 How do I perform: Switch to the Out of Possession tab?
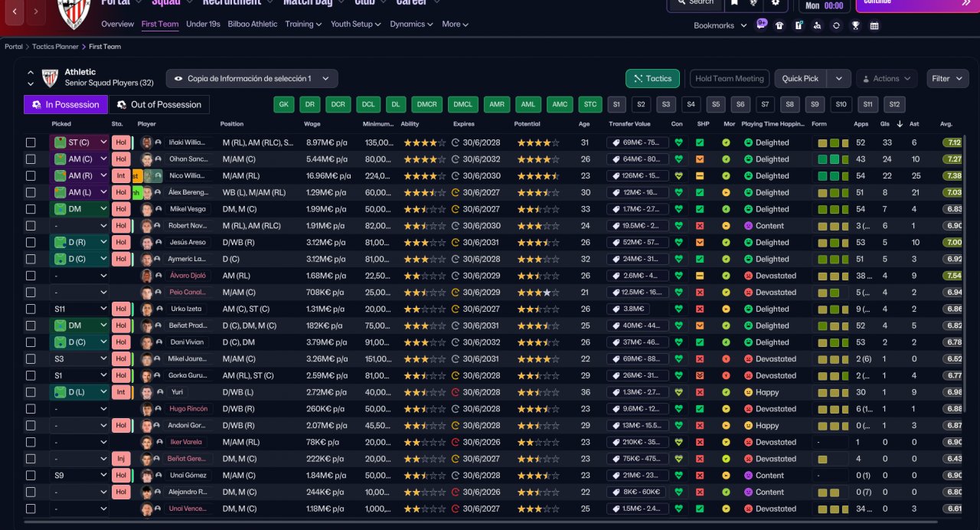click(x=158, y=105)
